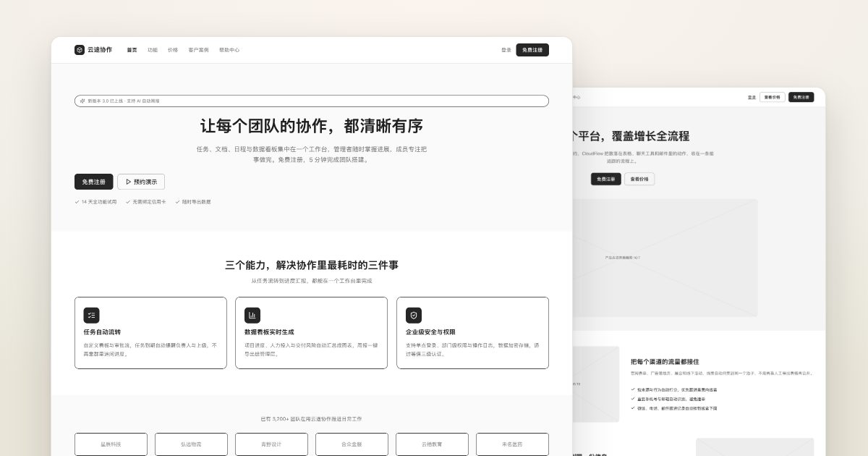Click 预约演示 button
This screenshot has height=456, width=868.
coord(141,182)
